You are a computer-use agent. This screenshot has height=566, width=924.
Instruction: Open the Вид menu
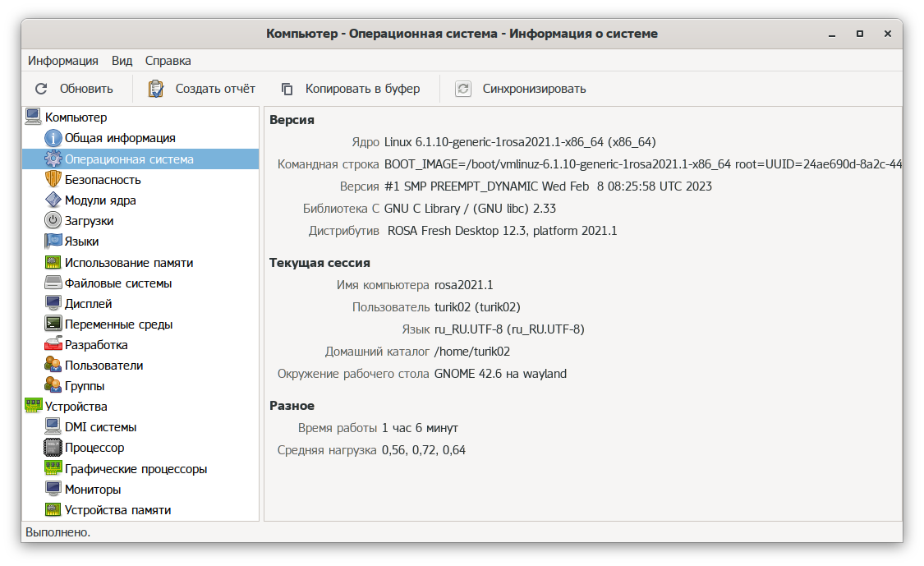point(122,61)
